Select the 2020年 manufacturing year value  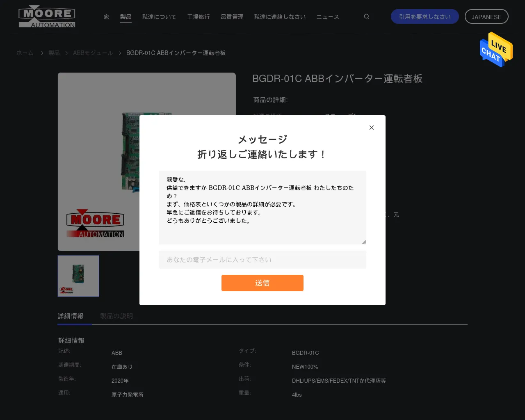tap(120, 381)
